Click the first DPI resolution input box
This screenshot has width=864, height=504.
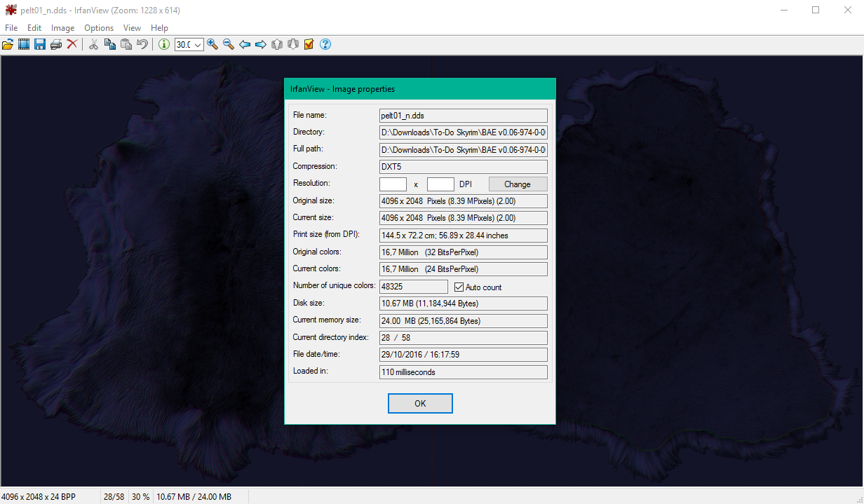pyautogui.click(x=393, y=184)
